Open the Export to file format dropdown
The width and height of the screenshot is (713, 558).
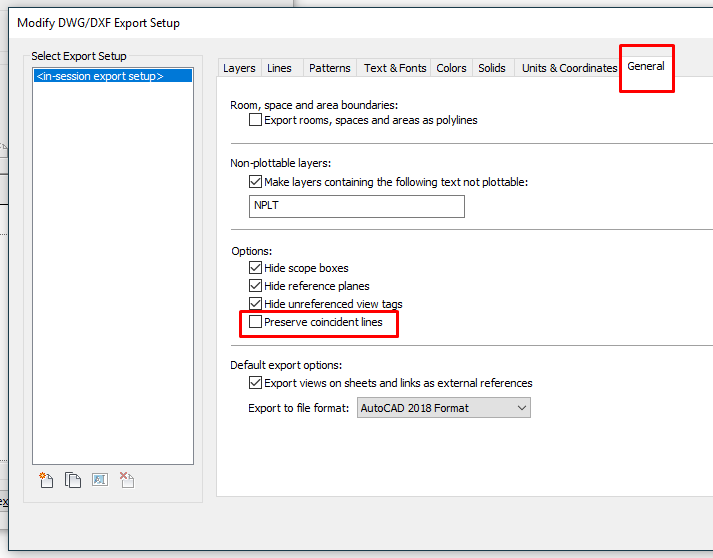(443, 408)
